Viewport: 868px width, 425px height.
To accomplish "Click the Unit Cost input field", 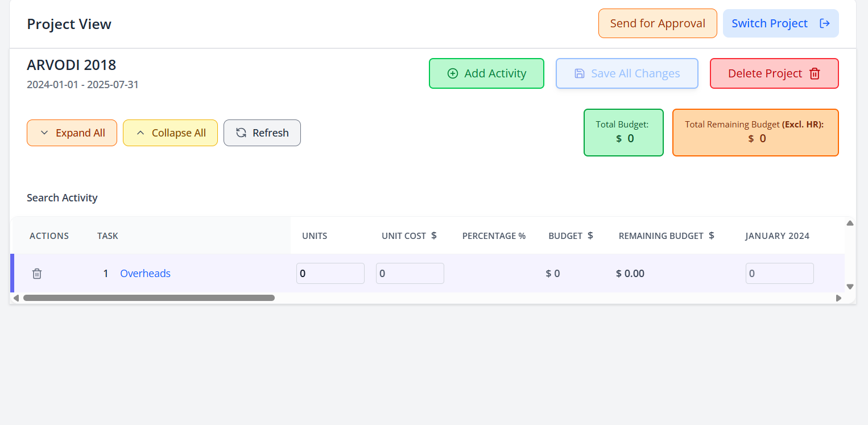I will tap(410, 274).
